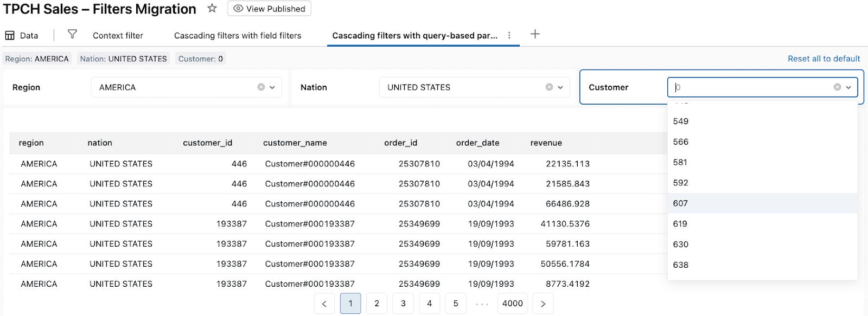The height and width of the screenshot is (316, 868).
Task: Switch to the Context filter tab
Action: 118,35
